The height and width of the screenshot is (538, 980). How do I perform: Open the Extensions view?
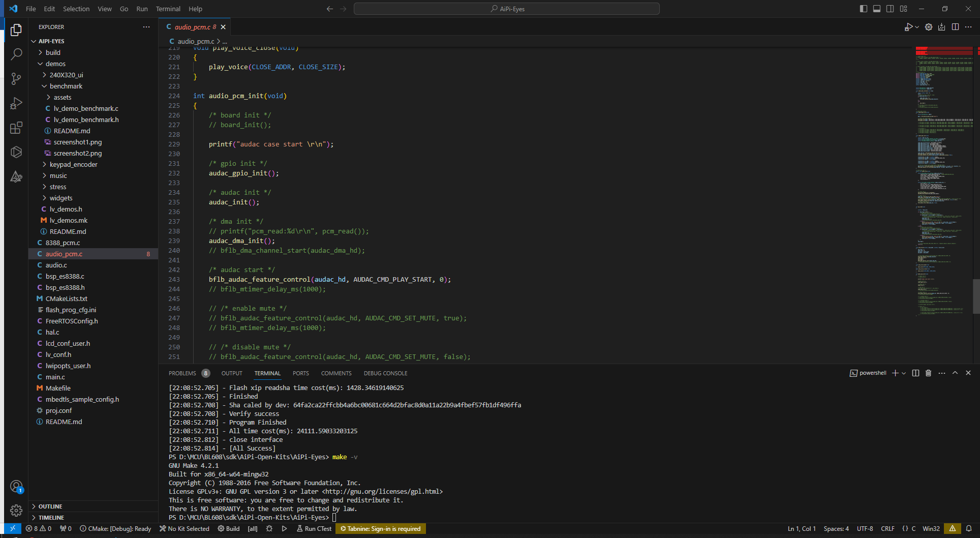pyautogui.click(x=16, y=128)
